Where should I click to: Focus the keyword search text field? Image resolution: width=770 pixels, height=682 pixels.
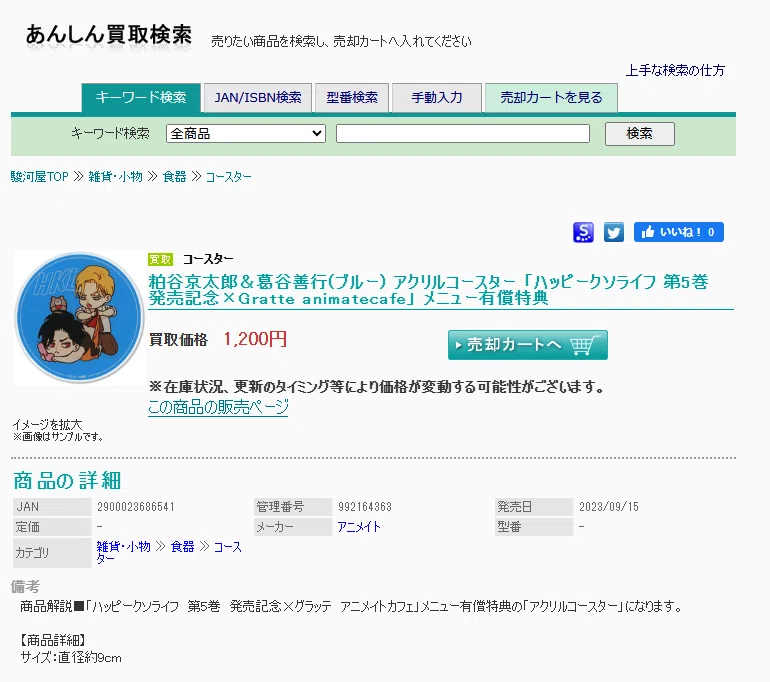point(463,134)
